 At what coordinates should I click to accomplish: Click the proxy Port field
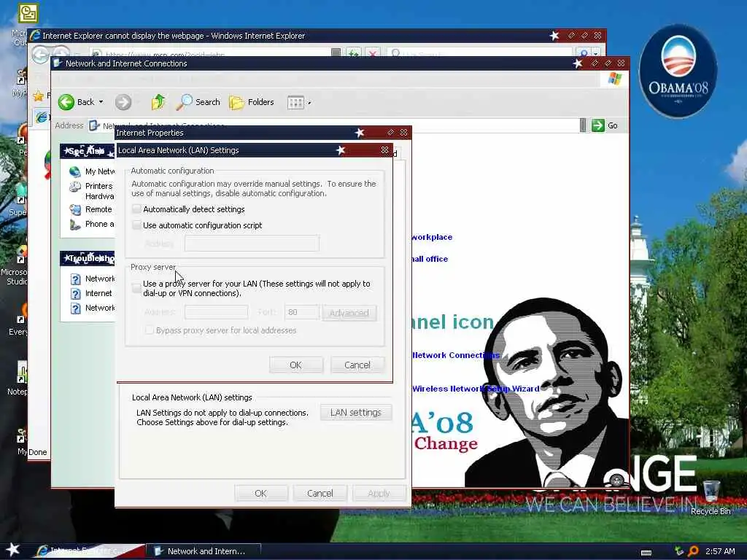301,312
